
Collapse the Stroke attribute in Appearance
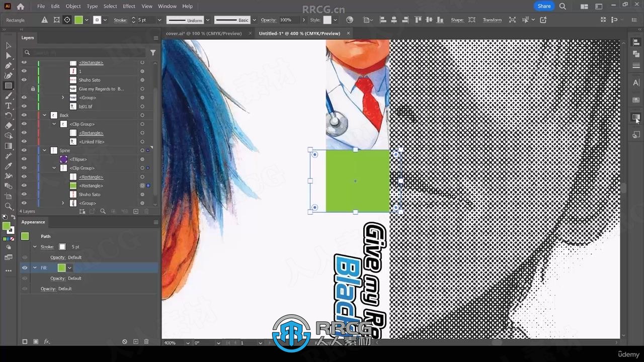35,247
